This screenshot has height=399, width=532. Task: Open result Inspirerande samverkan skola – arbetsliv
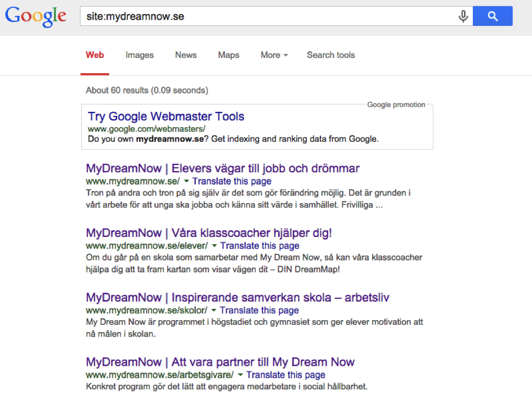[238, 297]
